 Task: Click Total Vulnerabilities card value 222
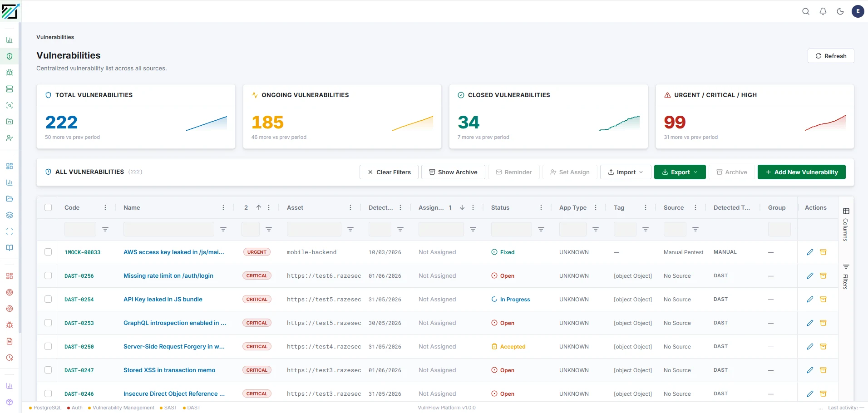click(61, 122)
